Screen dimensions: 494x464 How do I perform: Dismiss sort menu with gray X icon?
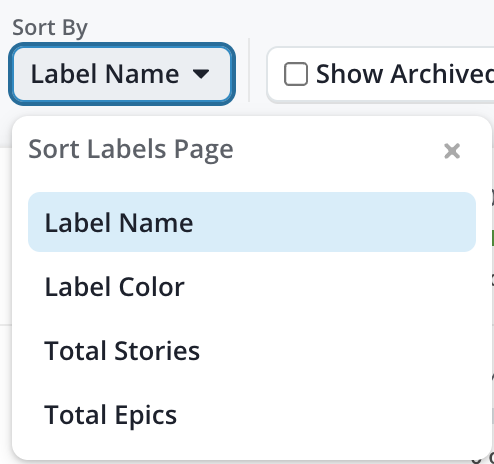point(452,151)
